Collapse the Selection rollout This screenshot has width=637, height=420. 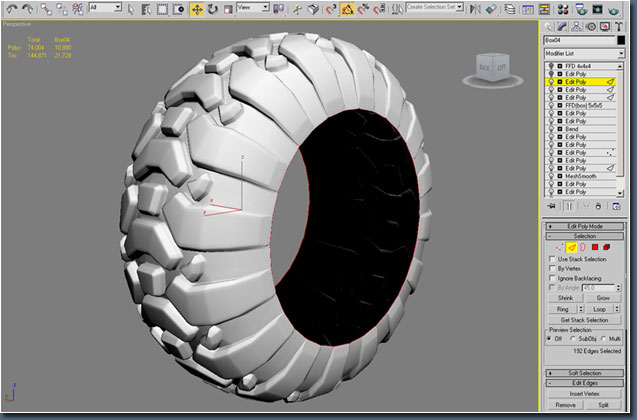tap(585, 236)
